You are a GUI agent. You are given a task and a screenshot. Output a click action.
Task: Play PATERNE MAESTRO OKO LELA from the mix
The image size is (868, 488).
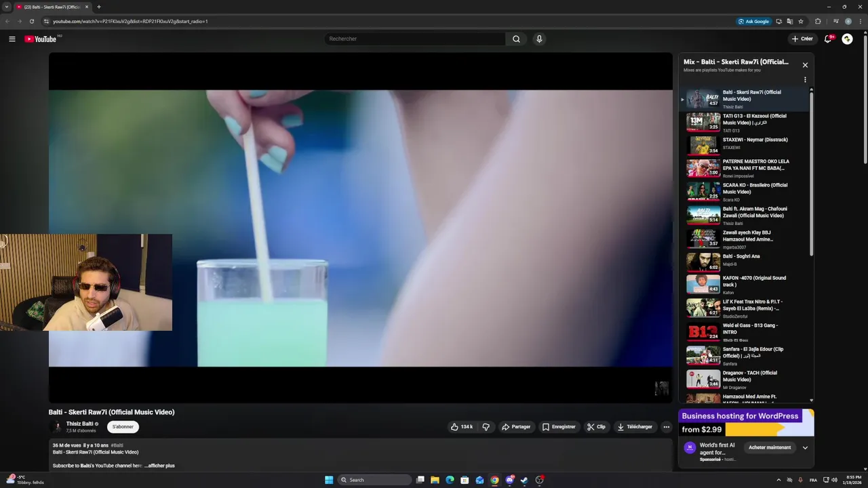[x=745, y=168]
